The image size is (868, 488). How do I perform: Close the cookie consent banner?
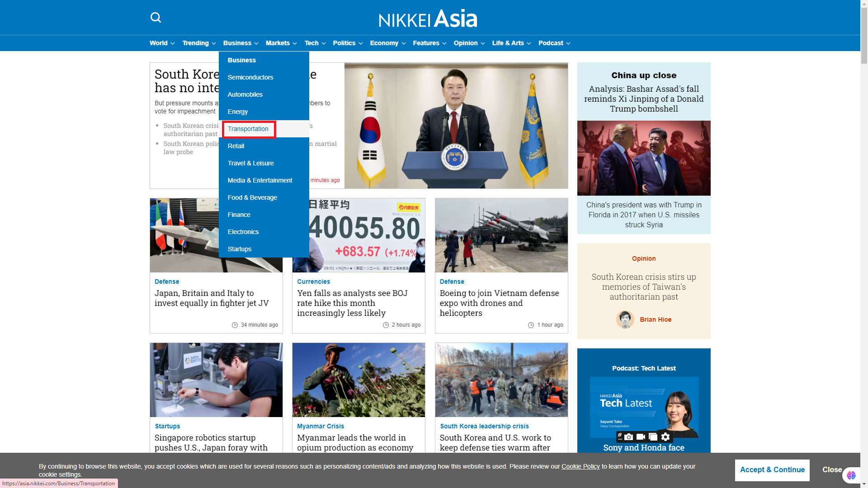pos(831,470)
